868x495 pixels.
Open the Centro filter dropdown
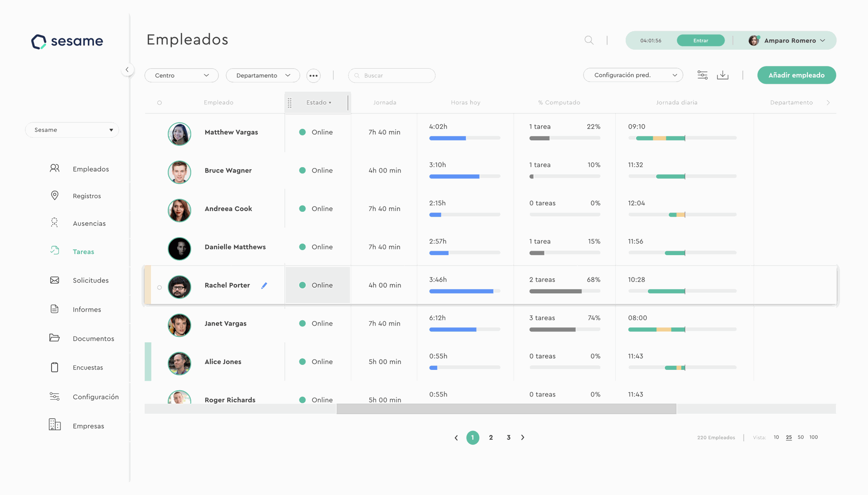click(x=182, y=75)
